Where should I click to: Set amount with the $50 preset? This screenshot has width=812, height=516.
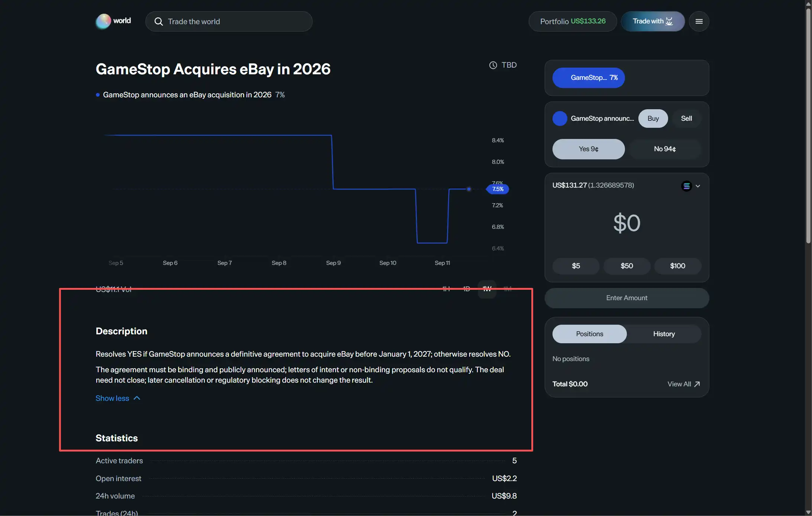[x=627, y=266]
